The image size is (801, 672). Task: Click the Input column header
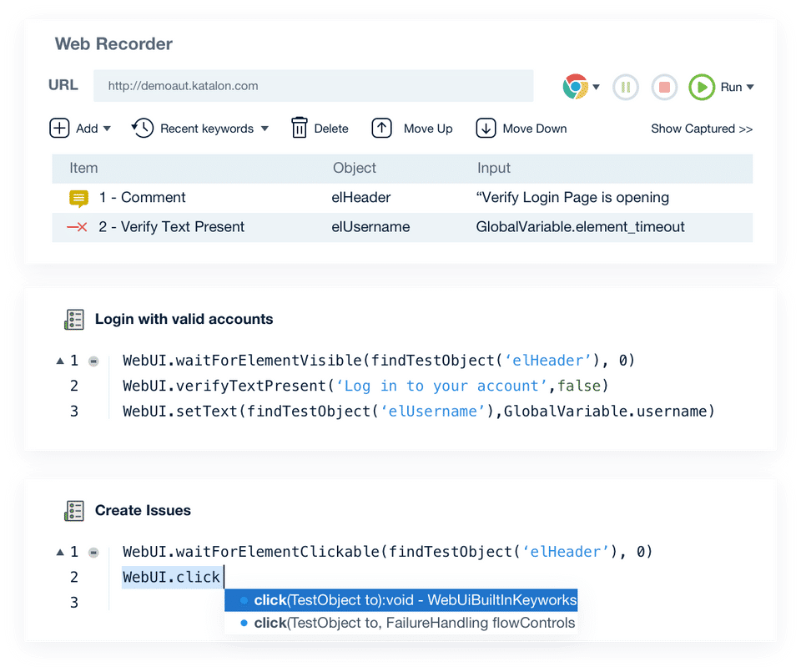(x=493, y=168)
